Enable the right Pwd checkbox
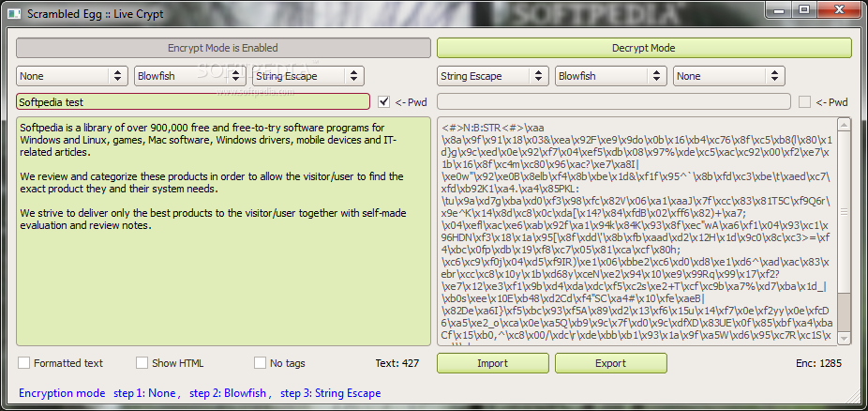Image resolution: width=868 pixels, height=411 pixels. tap(804, 102)
